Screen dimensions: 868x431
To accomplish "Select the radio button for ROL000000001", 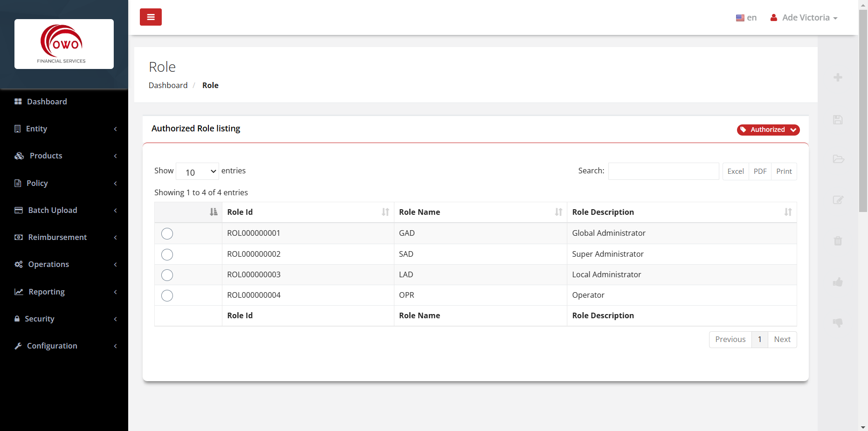I will pos(167,233).
